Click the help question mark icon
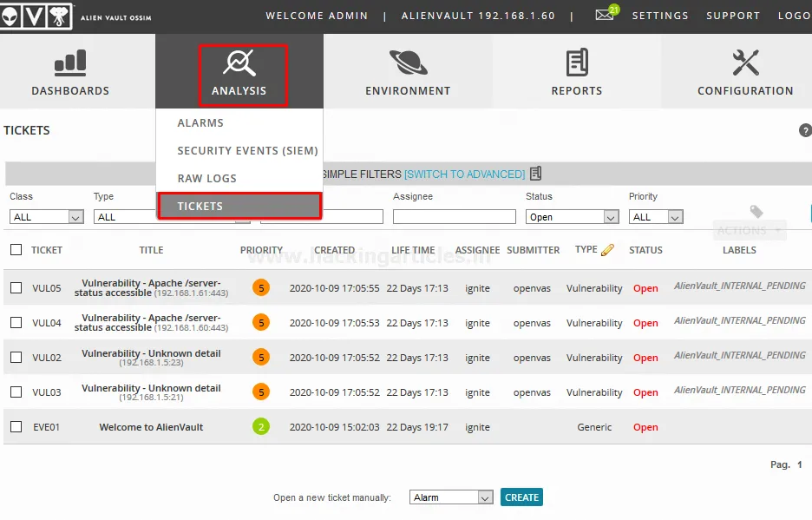 tap(804, 130)
